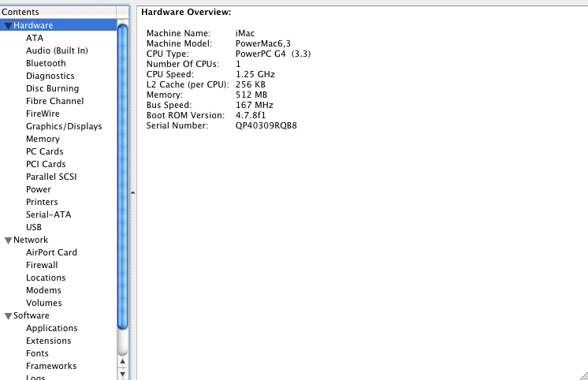Open the Applications list
588x380 pixels.
[x=52, y=328]
